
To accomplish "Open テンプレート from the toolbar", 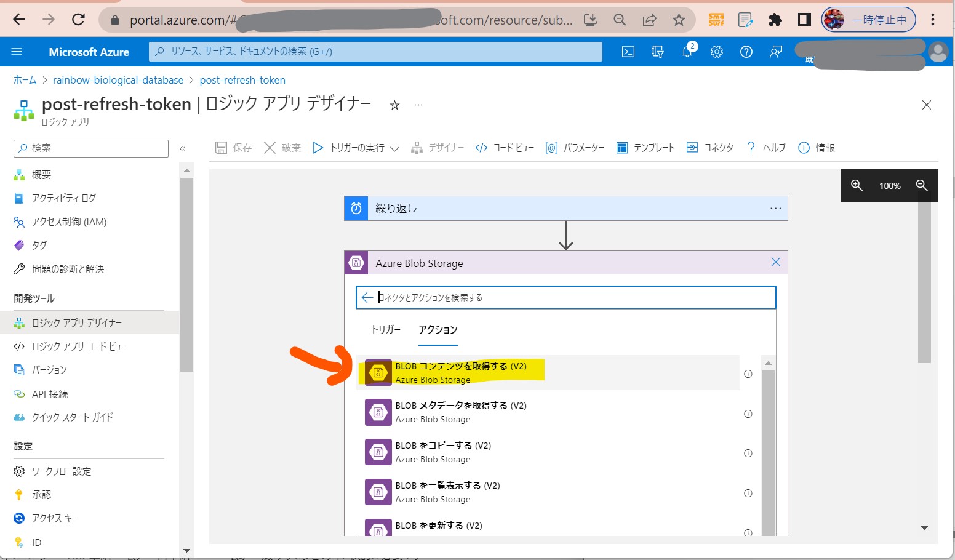I will tap(645, 148).
